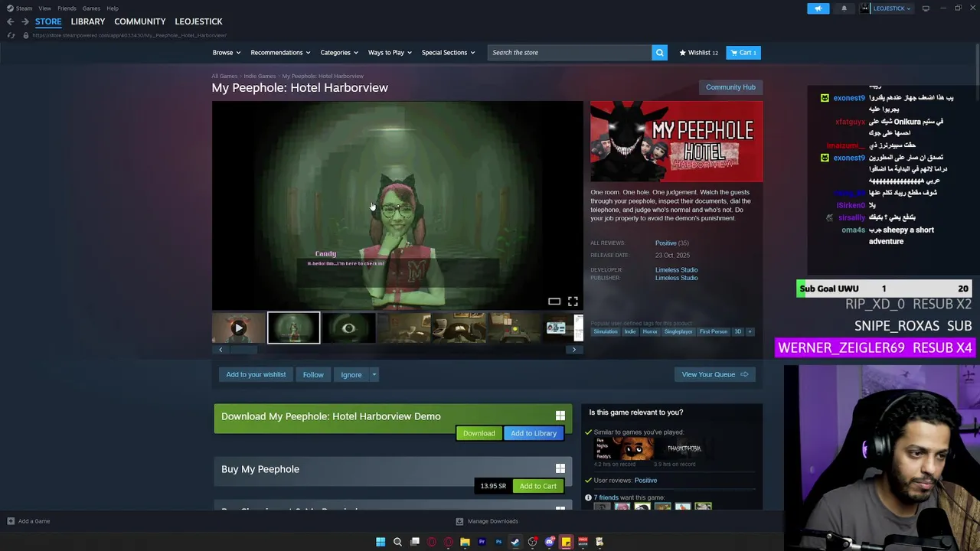The height and width of the screenshot is (551, 980).
Task: Open the Friends menu
Action: click(x=67, y=8)
